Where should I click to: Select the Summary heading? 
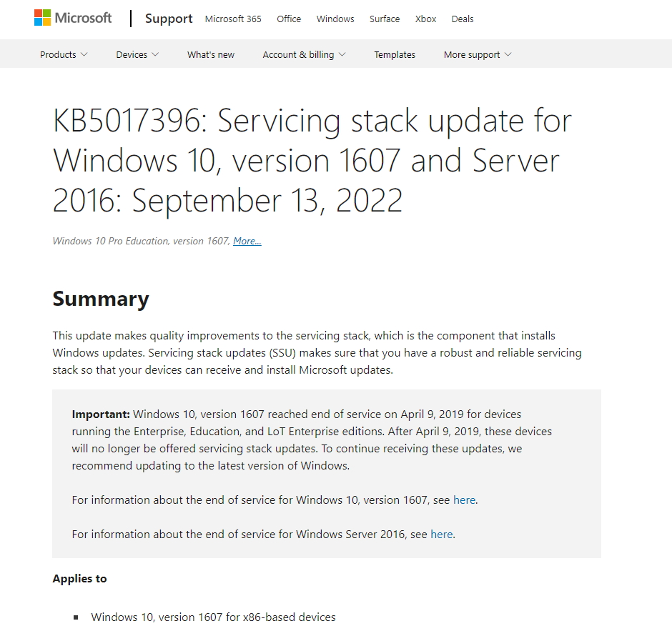(101, 299)
